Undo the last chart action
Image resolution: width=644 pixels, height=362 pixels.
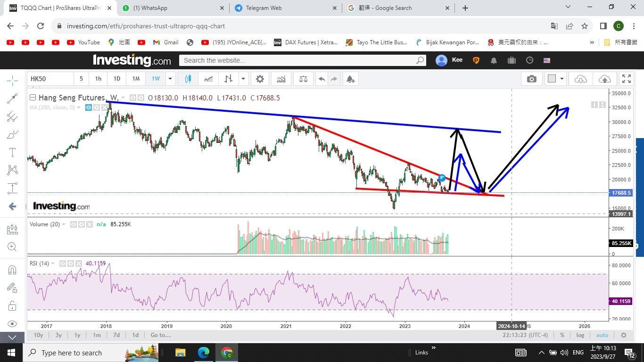[322, 79]
